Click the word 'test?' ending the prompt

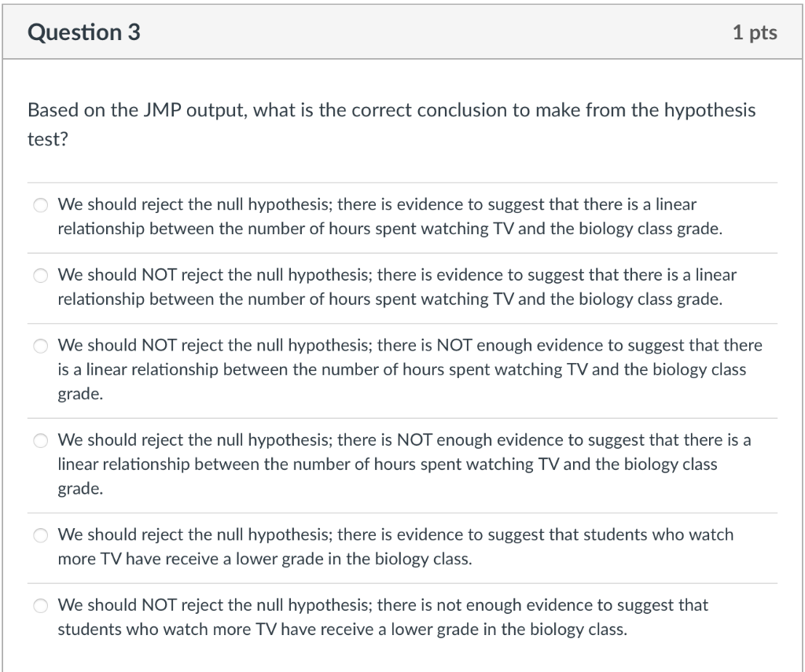(x=48, y=139)
